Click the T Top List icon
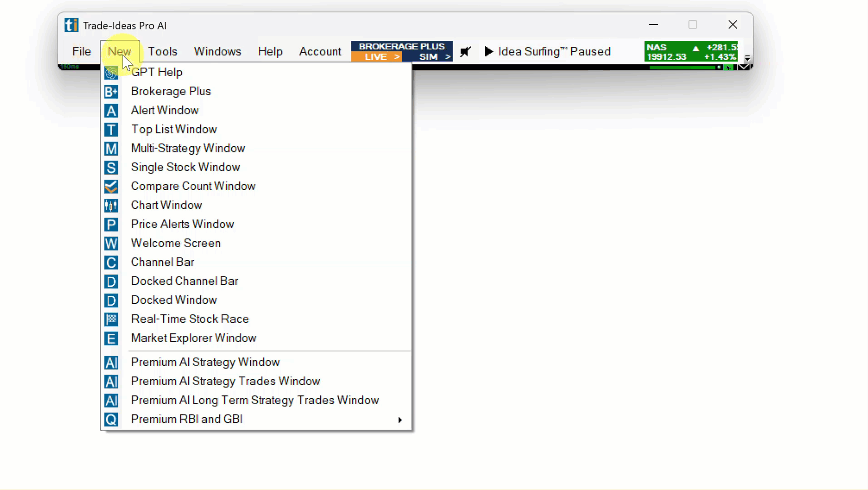The height and width of the screenshot is (490, 868). [111, 130]
